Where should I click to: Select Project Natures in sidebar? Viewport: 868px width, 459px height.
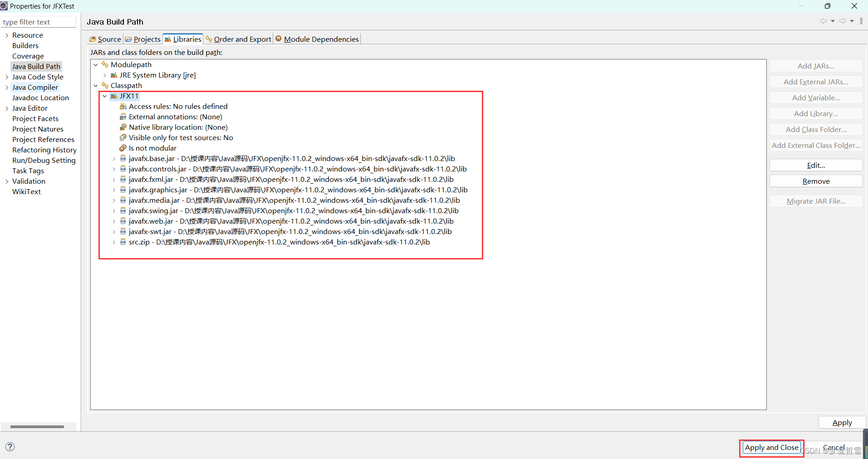[38, 129]
